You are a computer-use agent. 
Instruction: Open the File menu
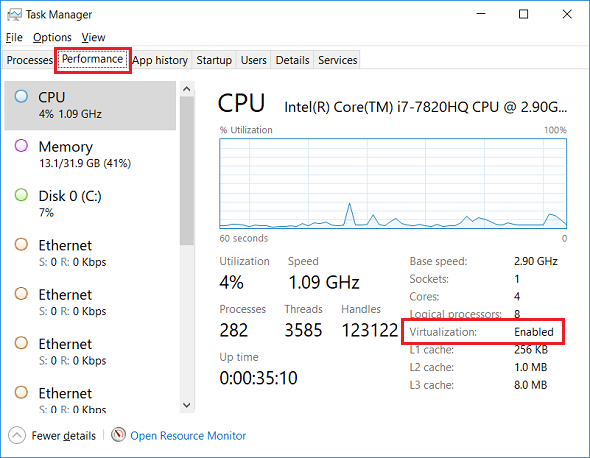coord(14,38)
